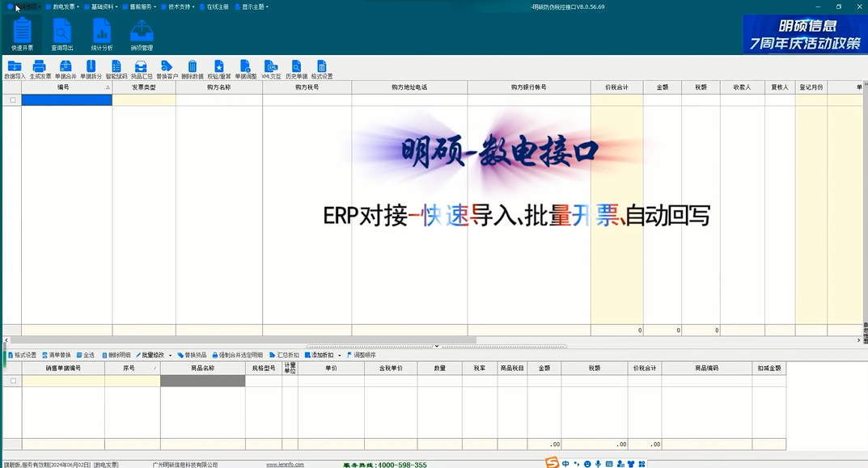Open 统计分析 statistics analysis

[x=102, y=35]
